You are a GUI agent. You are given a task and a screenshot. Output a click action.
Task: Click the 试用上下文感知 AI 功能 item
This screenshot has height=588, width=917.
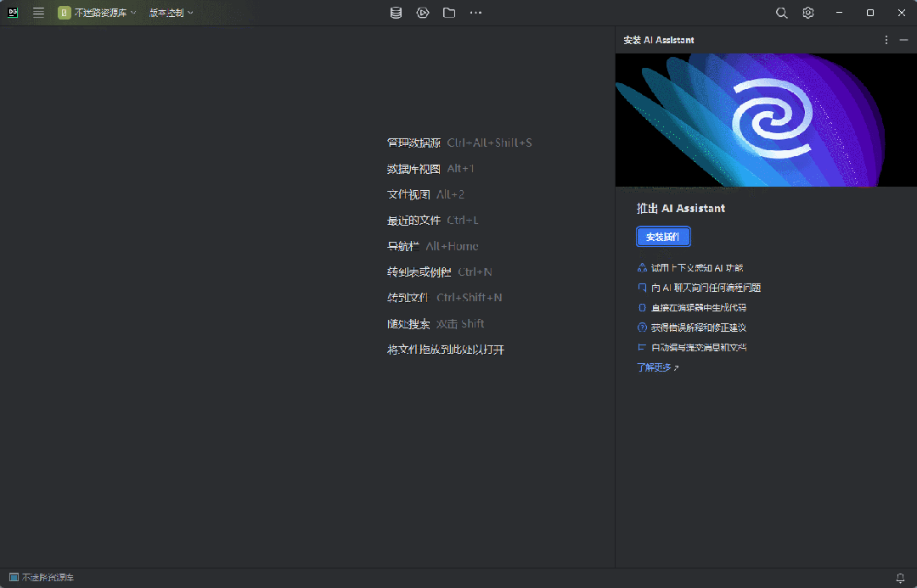point(697,268)
